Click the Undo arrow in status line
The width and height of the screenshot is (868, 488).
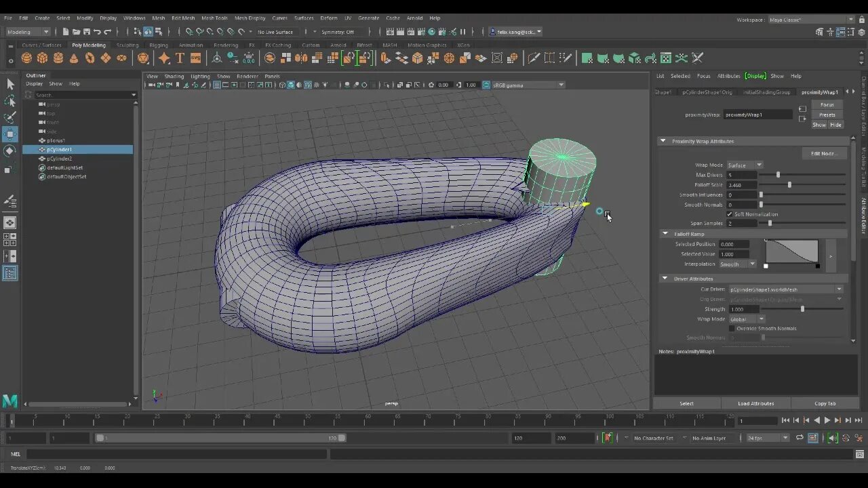97,32
